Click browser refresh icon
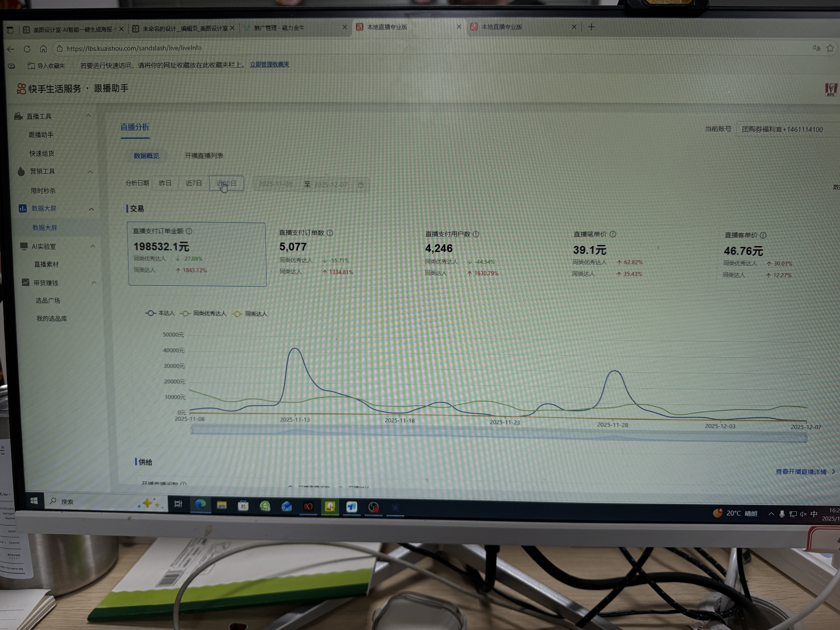Viewport: 840px width, 630px height. [x=27, y=49]
